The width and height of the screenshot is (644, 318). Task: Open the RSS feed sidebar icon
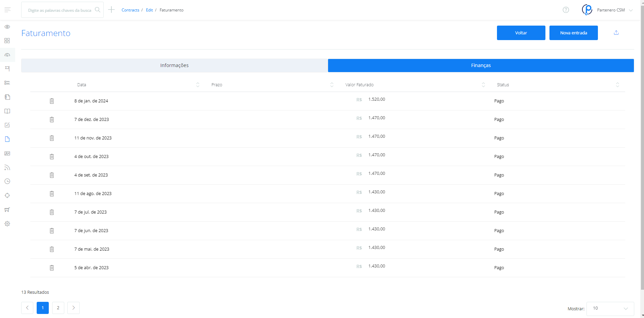[x=7, y=167]
